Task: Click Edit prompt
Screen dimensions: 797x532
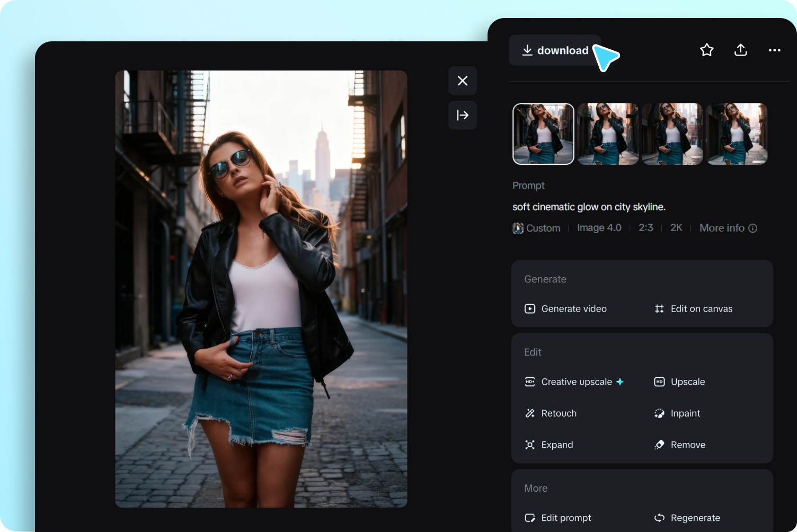Action: 557,518
